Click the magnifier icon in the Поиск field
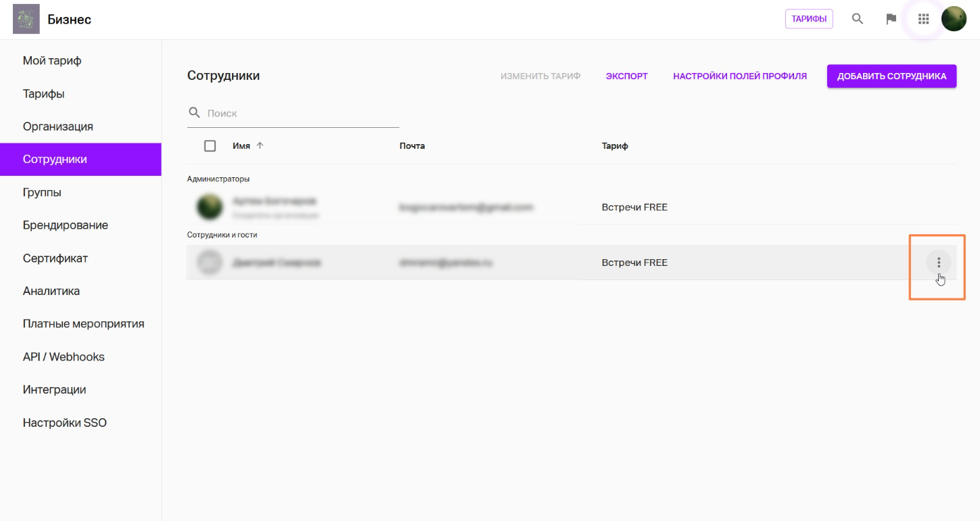980x521 pixels. pos(194,112)
